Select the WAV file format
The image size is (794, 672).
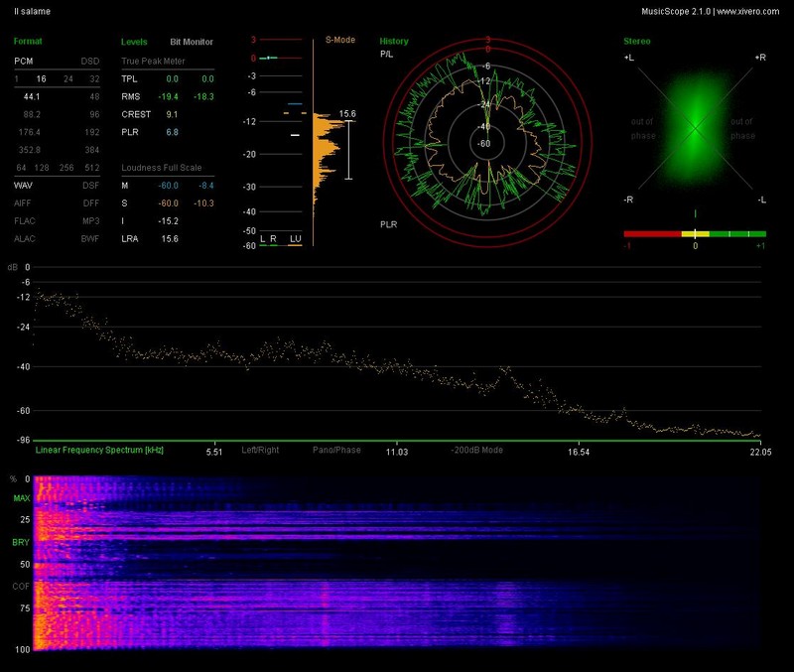point(23,186)
